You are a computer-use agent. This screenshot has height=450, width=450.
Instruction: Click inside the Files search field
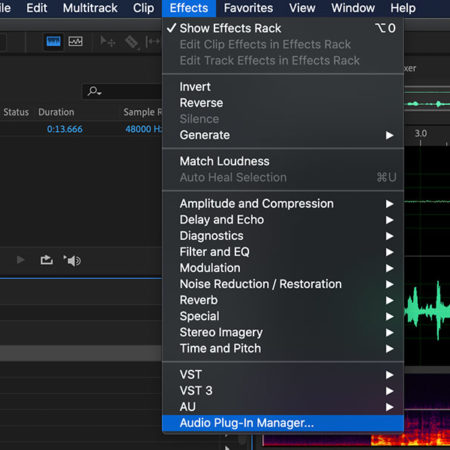coord(122,91)
